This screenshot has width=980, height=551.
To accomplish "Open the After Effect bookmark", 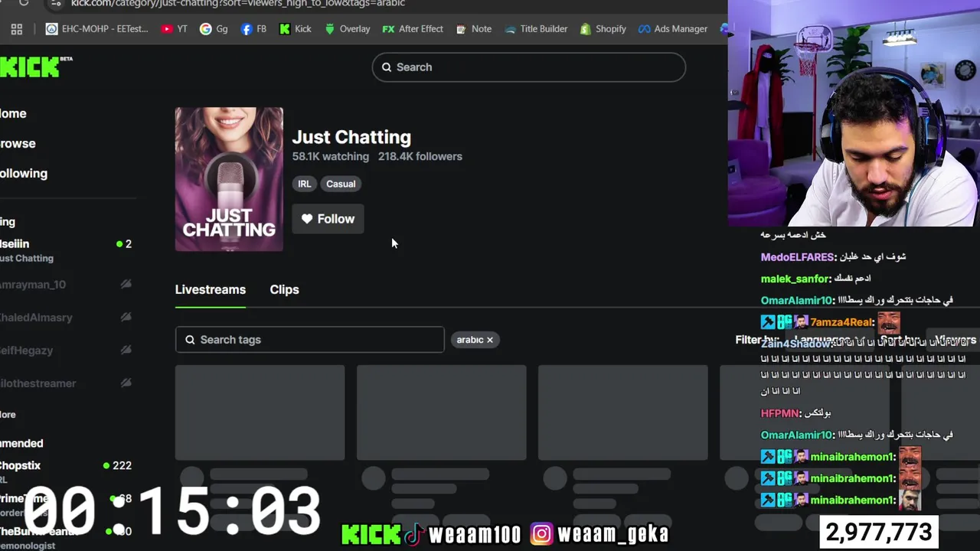I will pos(413,29).
